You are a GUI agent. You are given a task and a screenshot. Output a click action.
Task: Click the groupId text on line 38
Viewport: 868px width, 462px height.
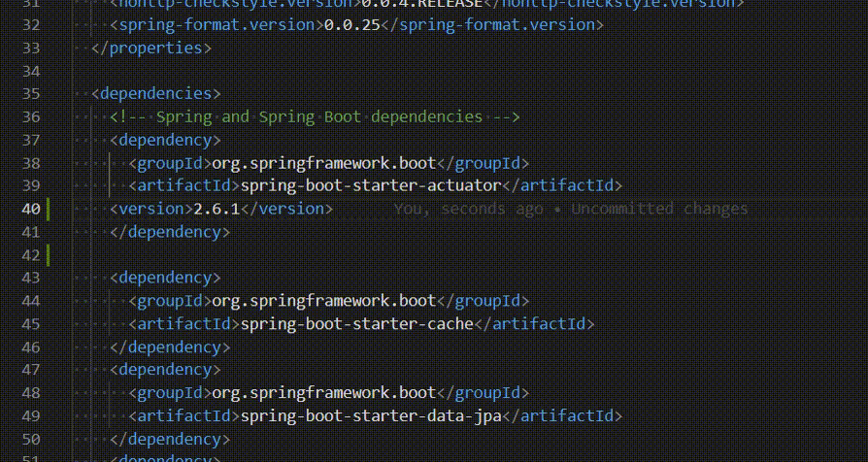169,163
